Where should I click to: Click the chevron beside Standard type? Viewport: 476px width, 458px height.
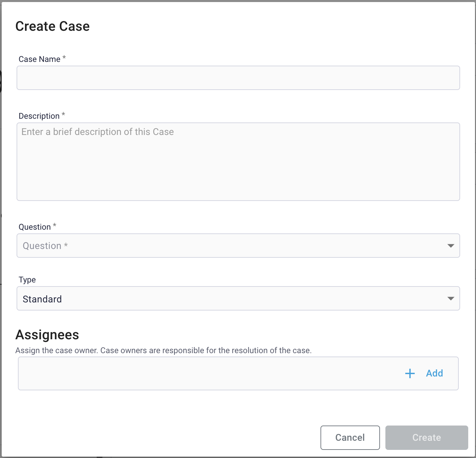[x=450, y=298]
